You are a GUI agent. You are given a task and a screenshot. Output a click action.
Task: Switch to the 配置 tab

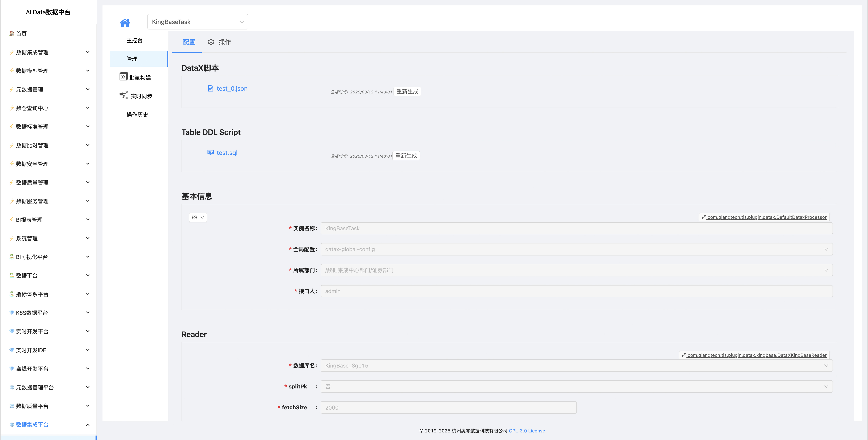coord(189,42)
